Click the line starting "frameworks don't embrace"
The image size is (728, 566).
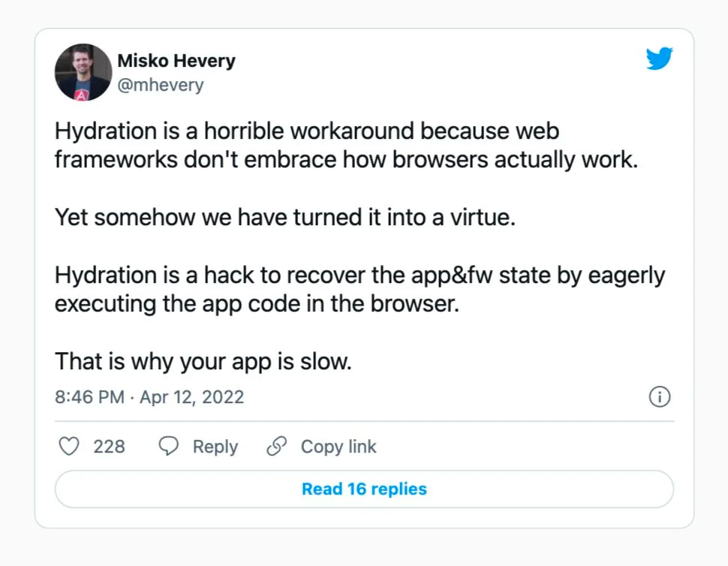(346, 161)
